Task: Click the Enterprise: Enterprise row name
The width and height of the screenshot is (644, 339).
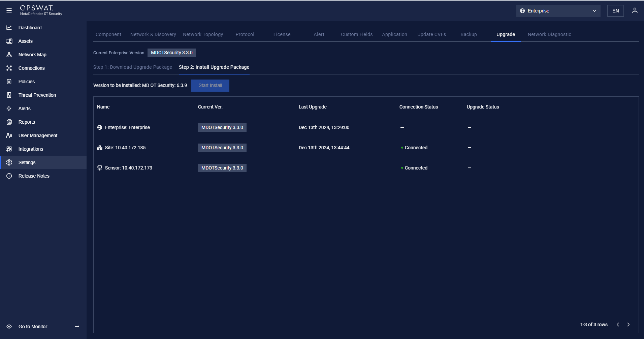Action: pos(127,127)
